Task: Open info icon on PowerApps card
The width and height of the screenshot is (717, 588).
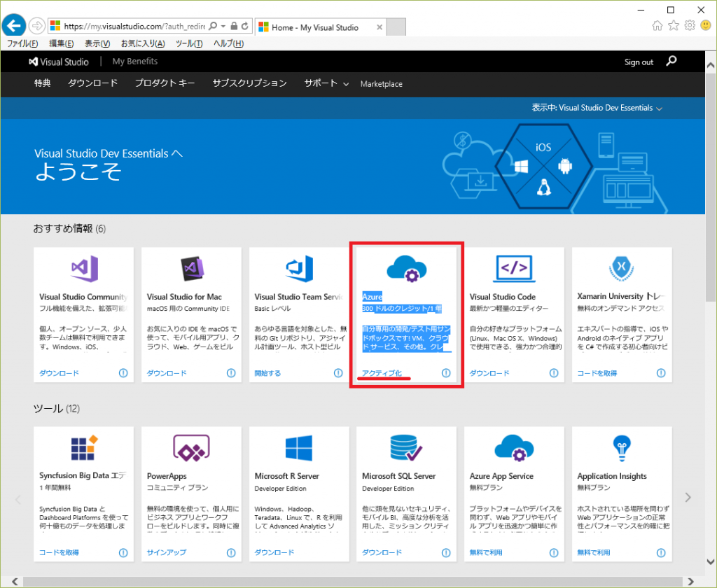Action: pyautogui.click(x=231, y=552)
